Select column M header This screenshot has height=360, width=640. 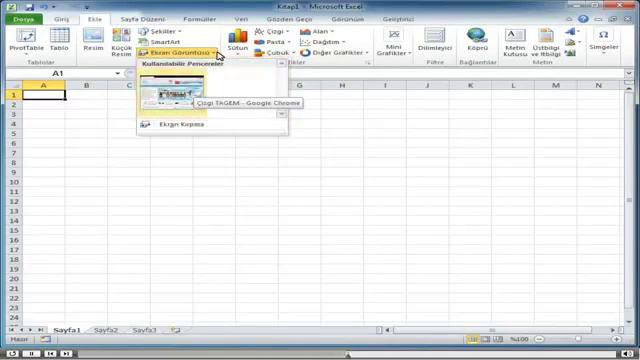pos(556,85)
